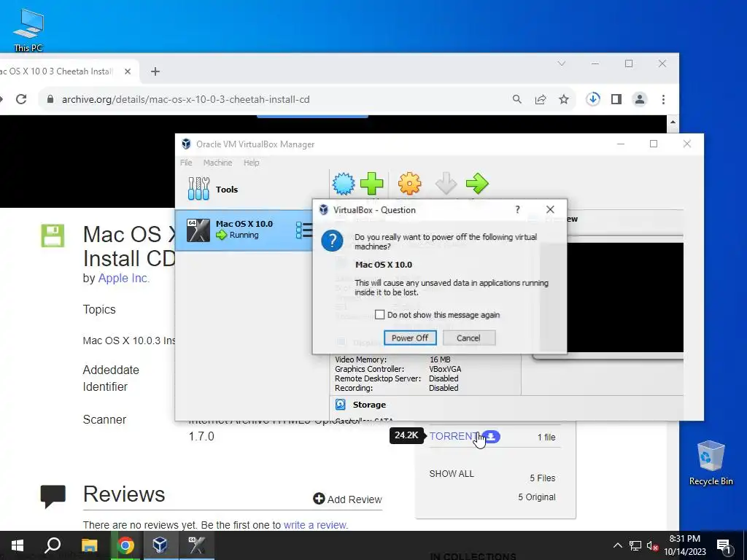Viewport: 747px width, 560px height.
Task: Click Apple Inc. author link
Action: pos(124,278)
